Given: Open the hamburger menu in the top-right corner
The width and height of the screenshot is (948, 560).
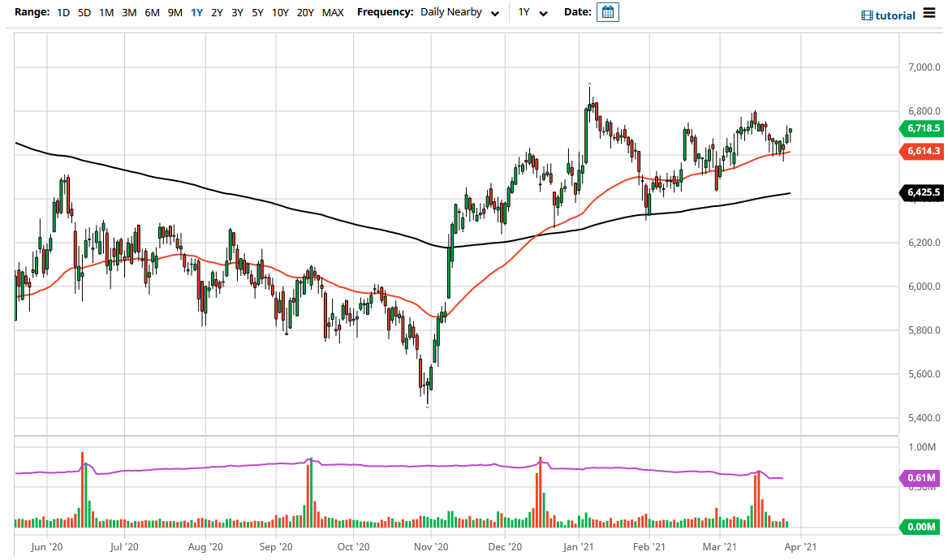Looking at the screenshot, I should 929,13.
